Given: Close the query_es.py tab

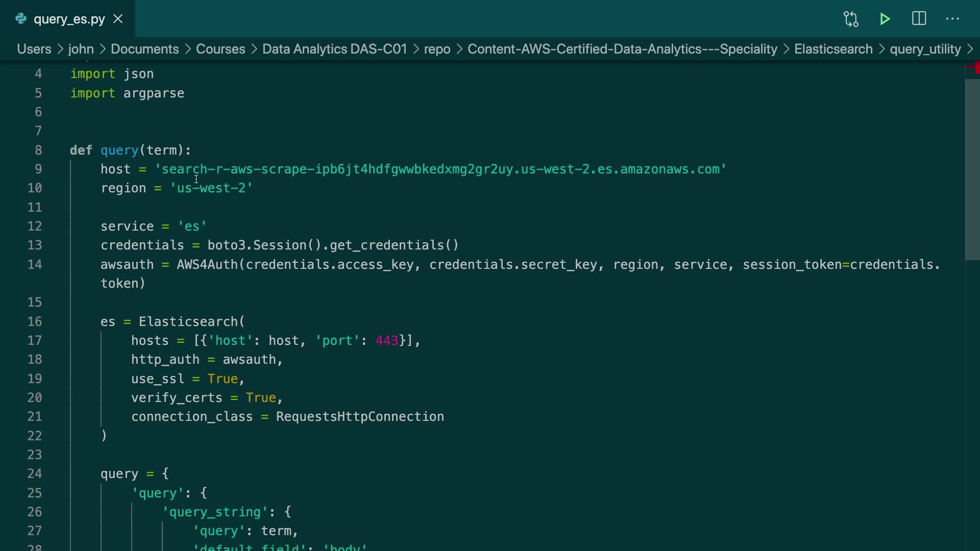Looking at the screenshot, I should [118, 19].
